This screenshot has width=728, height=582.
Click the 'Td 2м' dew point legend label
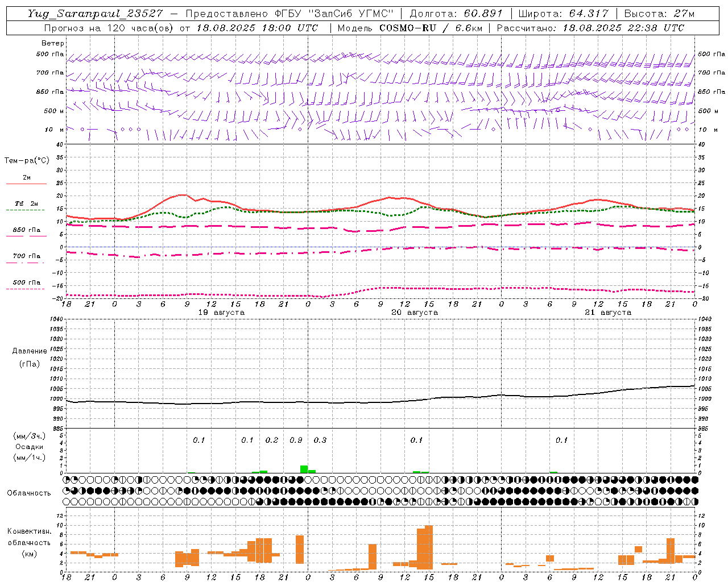pyautogui.click(x=27, y=203)
